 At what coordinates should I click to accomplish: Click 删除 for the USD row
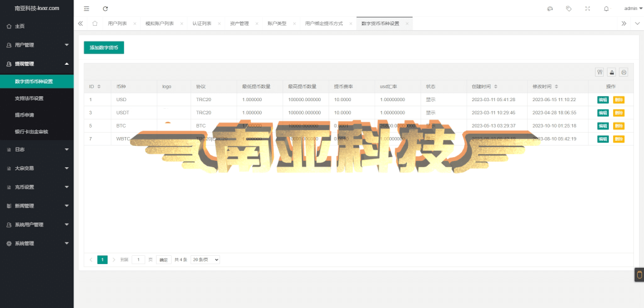[x=619, y=100]
